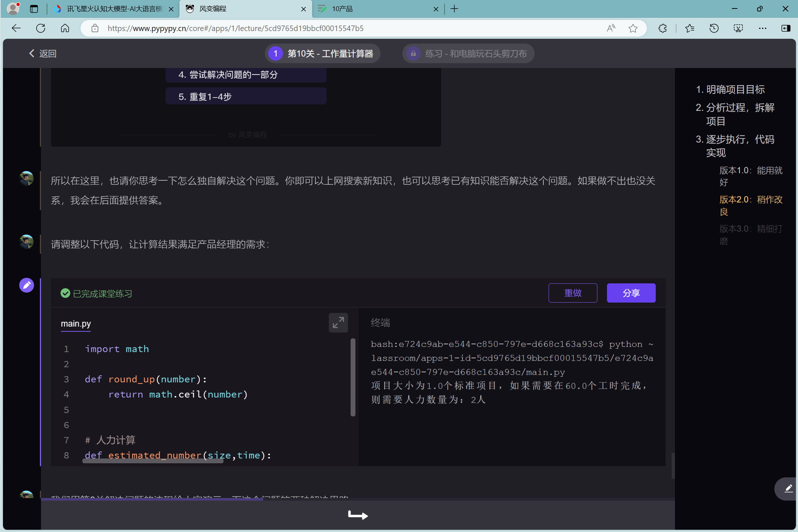
Task: Start web capture screenshot icon
Action: (x=738, y=28)
